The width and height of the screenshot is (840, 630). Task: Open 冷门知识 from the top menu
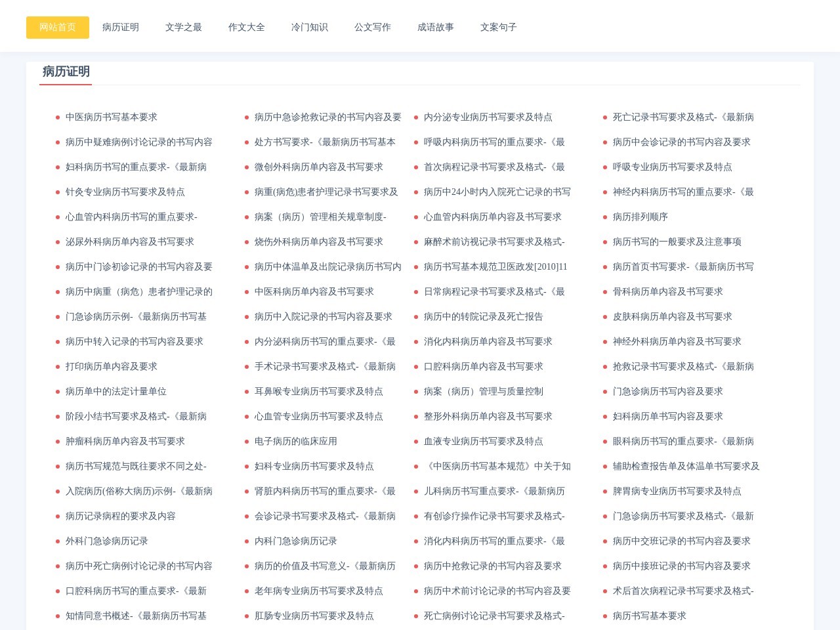(310, 28)
